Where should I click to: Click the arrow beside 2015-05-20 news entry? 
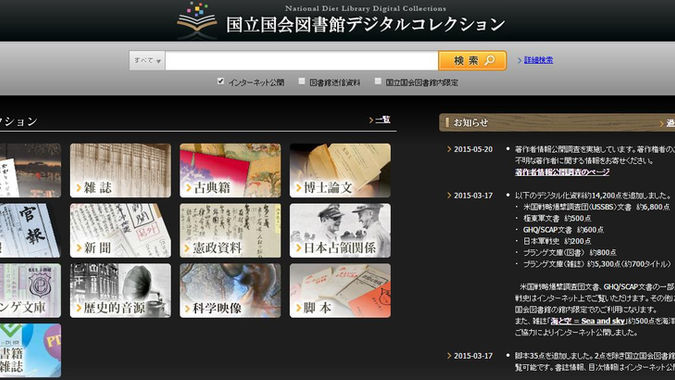tap(449, 149)
